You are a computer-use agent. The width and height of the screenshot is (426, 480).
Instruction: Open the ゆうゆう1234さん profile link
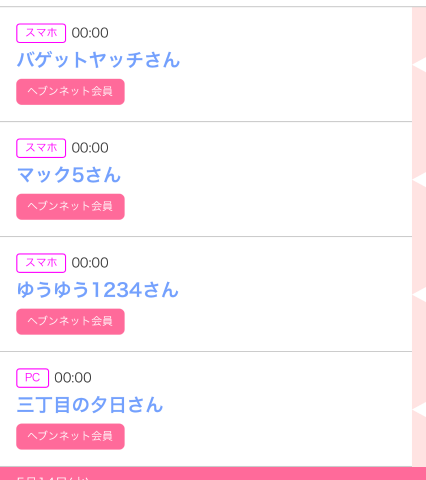98,290
